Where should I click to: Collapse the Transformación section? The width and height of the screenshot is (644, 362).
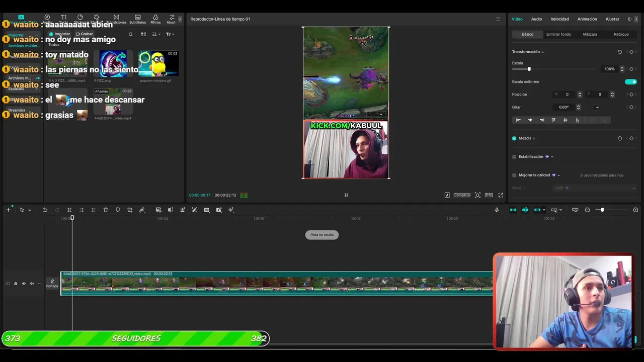click(x=542, y=52)
